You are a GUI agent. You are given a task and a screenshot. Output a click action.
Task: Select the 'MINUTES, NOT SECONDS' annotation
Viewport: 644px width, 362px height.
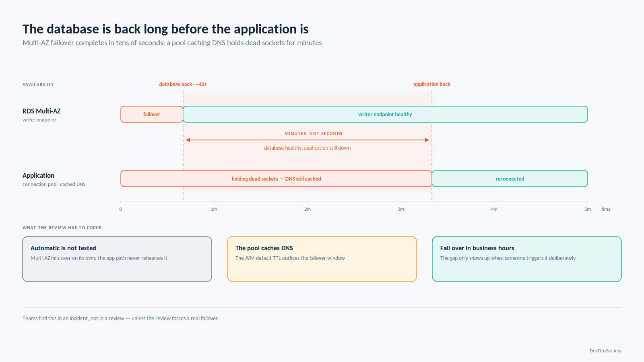314,134
